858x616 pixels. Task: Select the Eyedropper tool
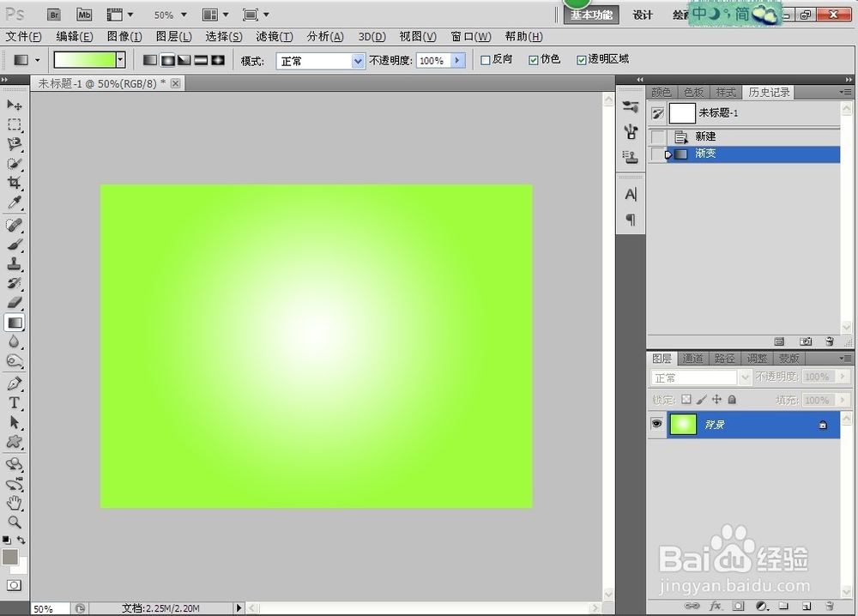point(15,202)
